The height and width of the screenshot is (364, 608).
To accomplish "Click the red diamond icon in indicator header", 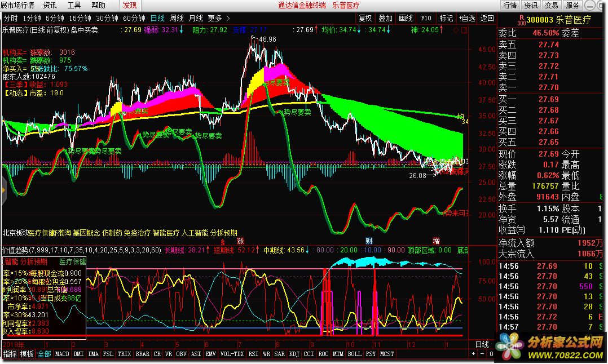I will coord(456,30).
